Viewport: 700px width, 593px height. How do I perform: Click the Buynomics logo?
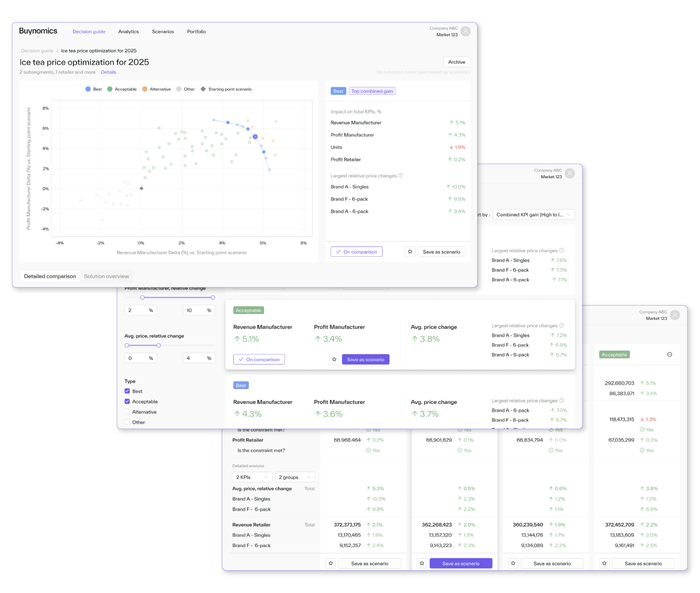(x=38, y=31)
